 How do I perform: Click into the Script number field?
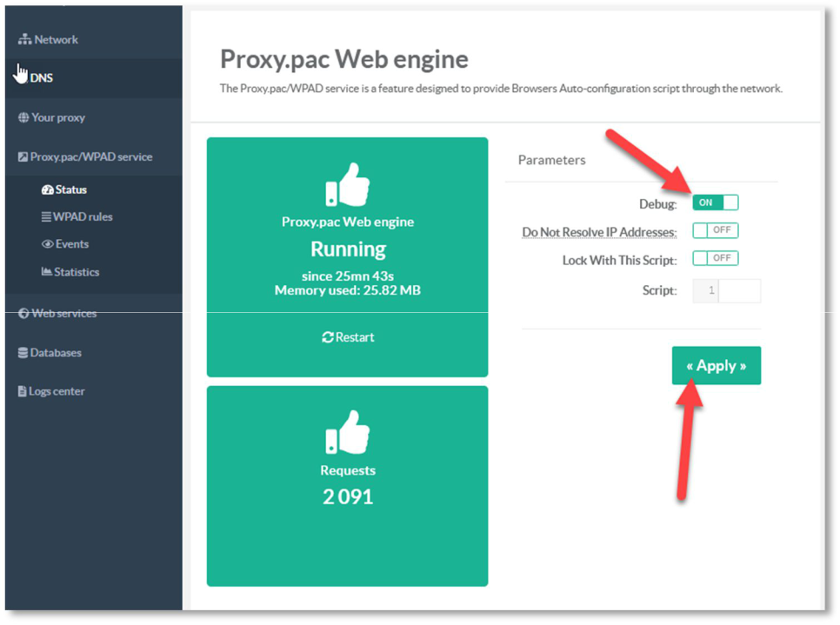coord(739,290)
